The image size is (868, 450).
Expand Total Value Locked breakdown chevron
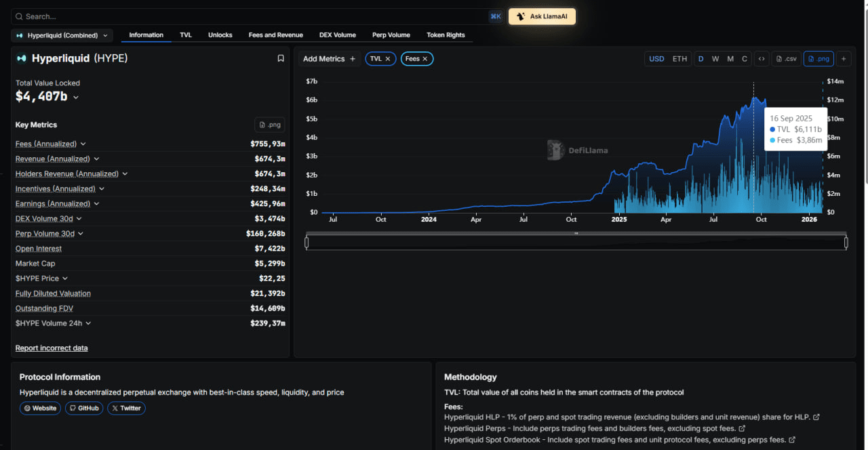pos(76,98)
